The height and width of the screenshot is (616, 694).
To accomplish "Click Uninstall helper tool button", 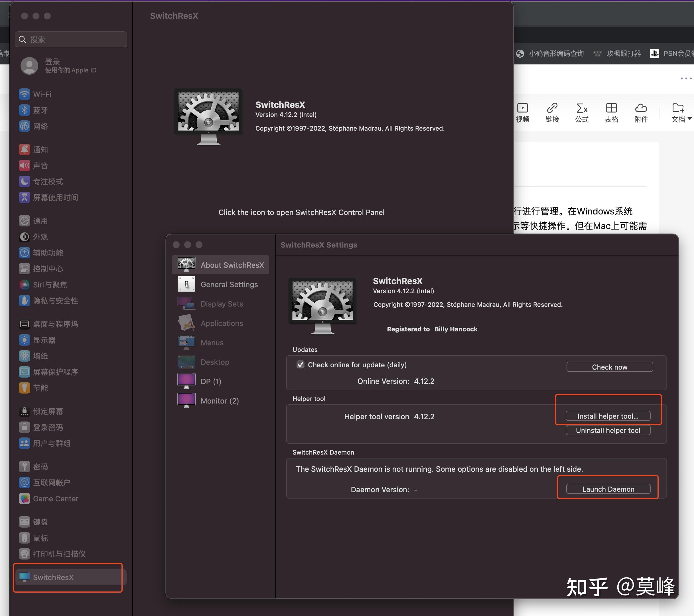I will point(608,430).
